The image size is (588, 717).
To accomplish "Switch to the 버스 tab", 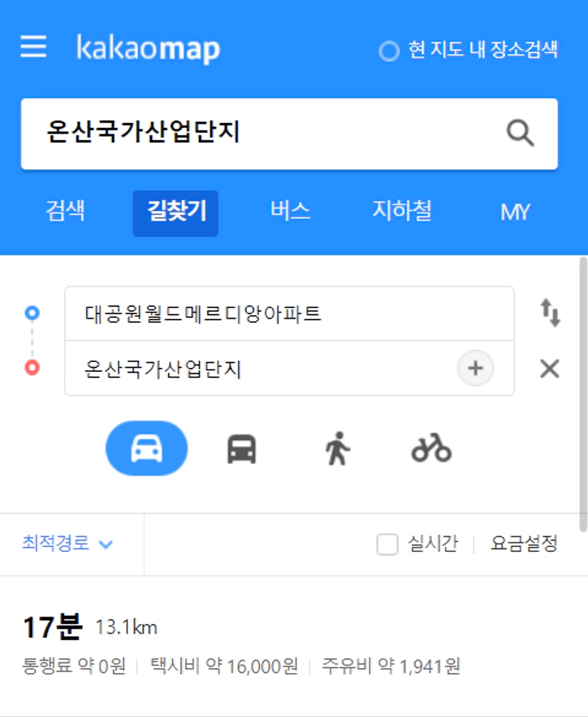I will 290,211.
